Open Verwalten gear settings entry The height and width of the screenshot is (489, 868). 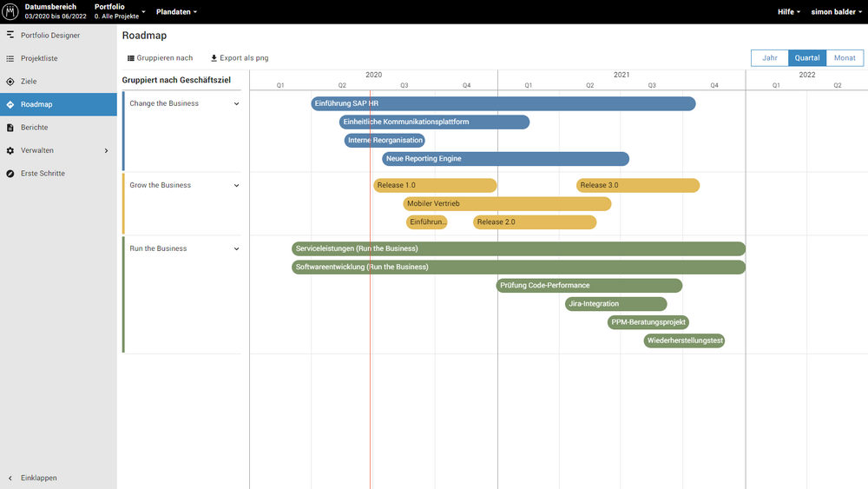pyautogui.click(x=10, y=150)
